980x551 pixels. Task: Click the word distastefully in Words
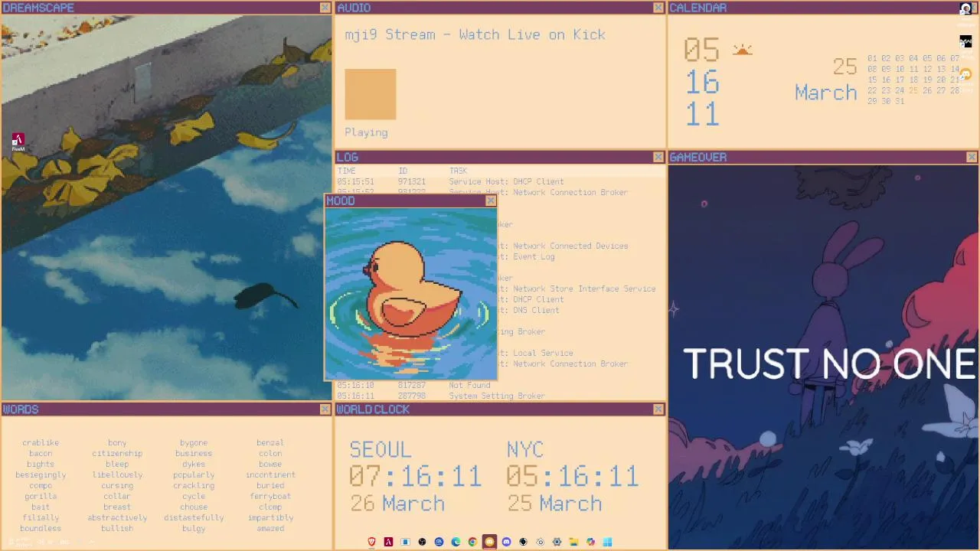(x=194, y=517)
